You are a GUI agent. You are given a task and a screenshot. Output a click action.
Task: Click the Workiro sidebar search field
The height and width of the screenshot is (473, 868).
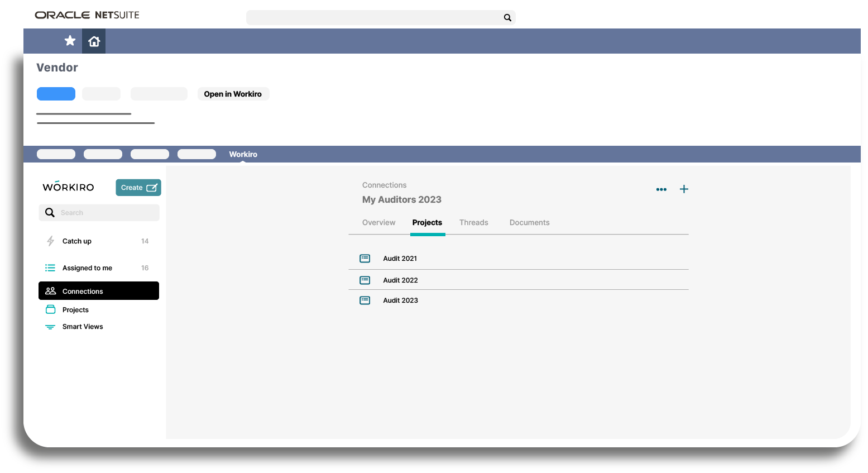tap(99, 212)
